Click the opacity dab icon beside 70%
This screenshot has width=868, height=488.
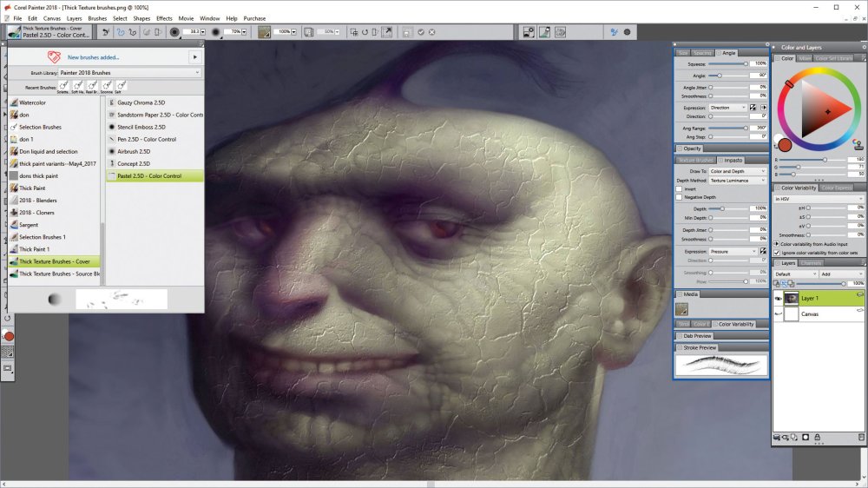click(x=216, y=32)
